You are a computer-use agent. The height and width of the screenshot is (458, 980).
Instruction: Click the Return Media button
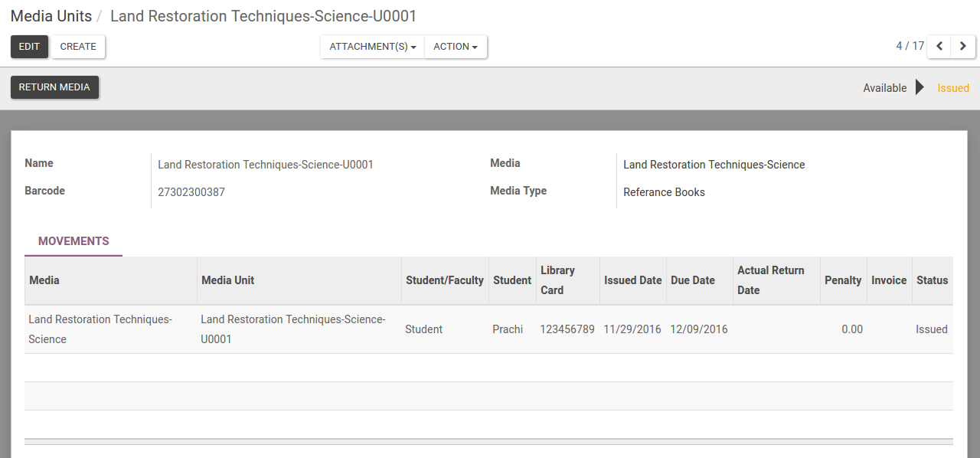pyautogui.click(x=54, y=87)
